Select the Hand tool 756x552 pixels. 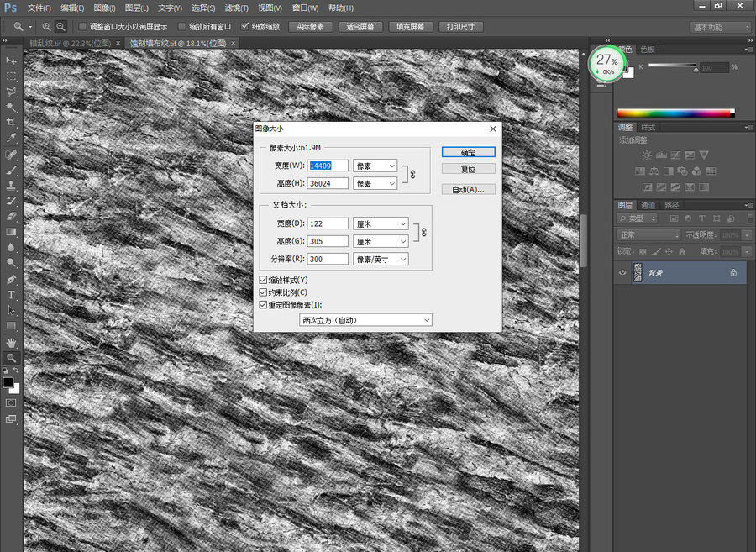(11, 343)
